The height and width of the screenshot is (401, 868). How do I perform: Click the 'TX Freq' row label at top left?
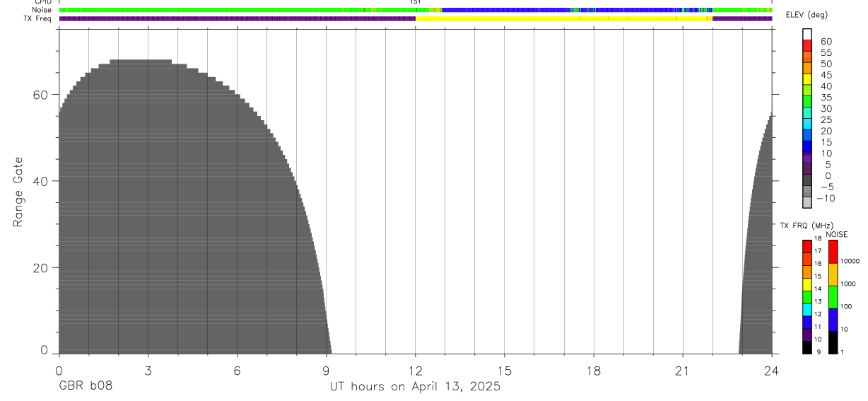coord(37,18)
